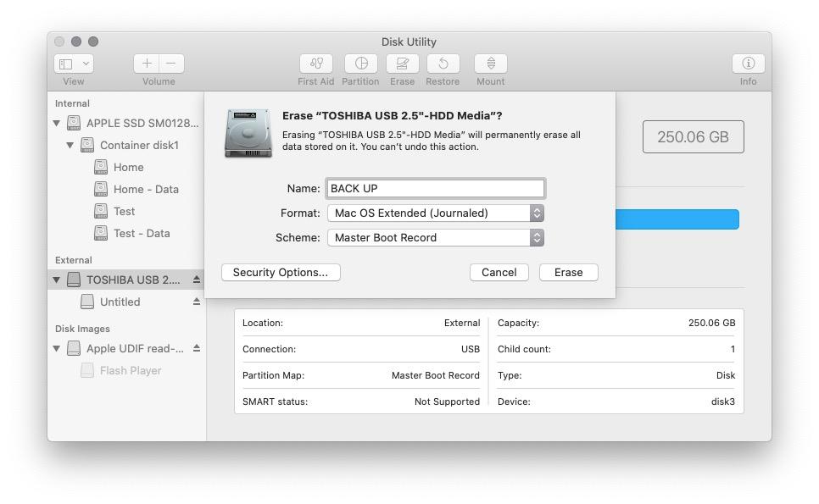Click the Test - Data volume icon
This screenshot has width=819, height=504.
coord(101,233)
